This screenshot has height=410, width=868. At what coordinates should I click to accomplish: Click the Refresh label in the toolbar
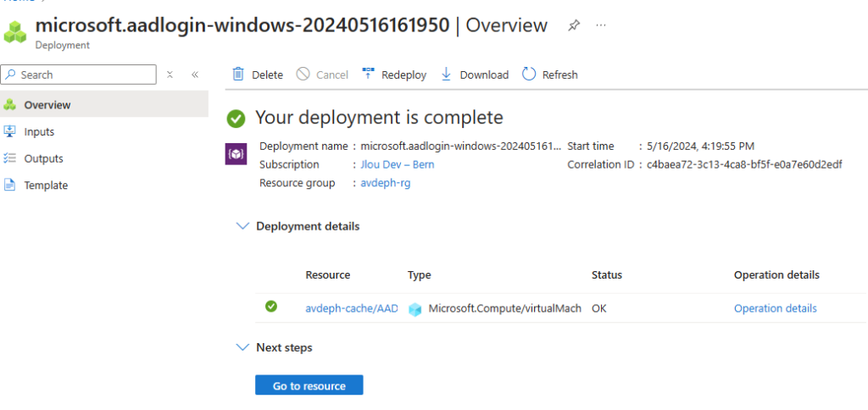(559, 75)
